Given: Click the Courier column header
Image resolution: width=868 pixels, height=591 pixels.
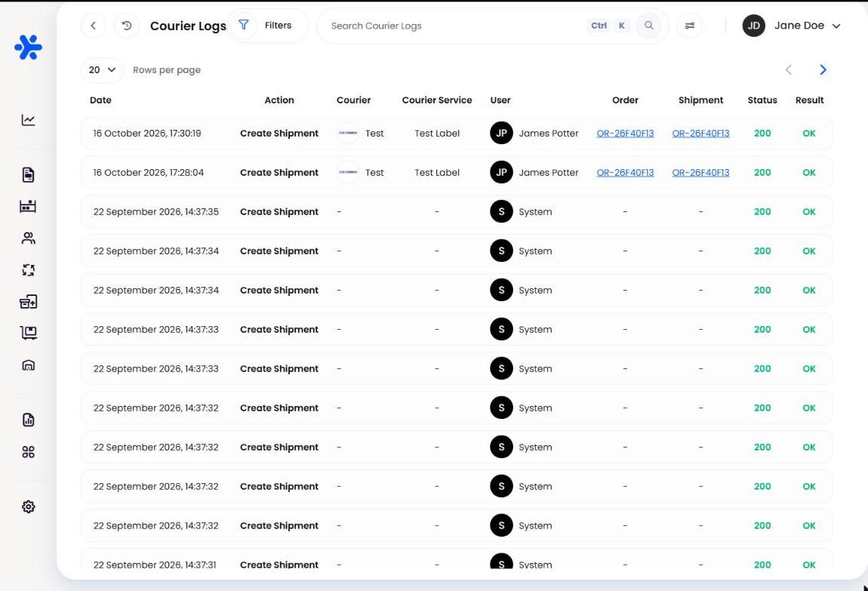Looking at the screenshot, I should click(x=354, y=100).
